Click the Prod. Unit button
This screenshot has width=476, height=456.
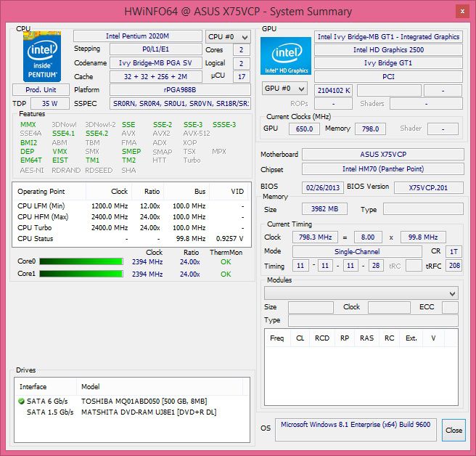tap(41, 89)
